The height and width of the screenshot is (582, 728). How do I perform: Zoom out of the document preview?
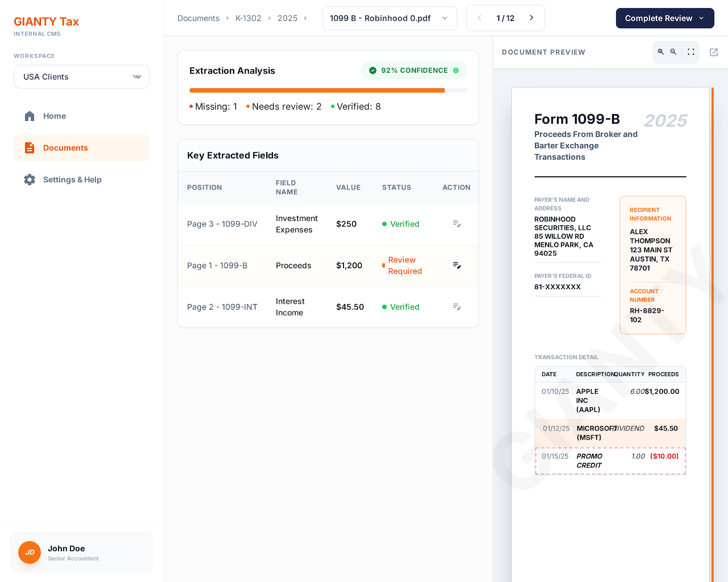click(674, 52)
